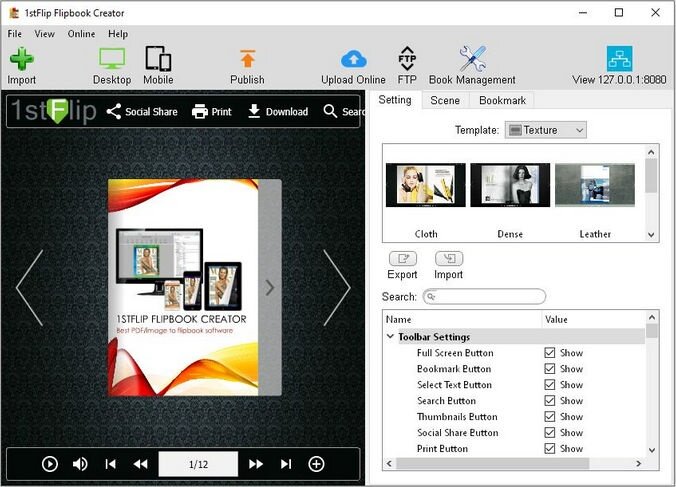Open the Template Texture dropdown

click(x=546, y=130)
